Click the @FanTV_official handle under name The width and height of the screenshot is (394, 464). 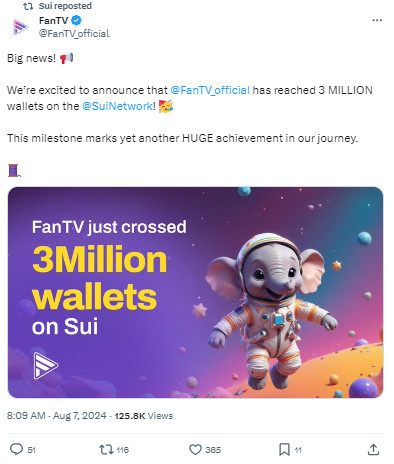click(74, 33)
